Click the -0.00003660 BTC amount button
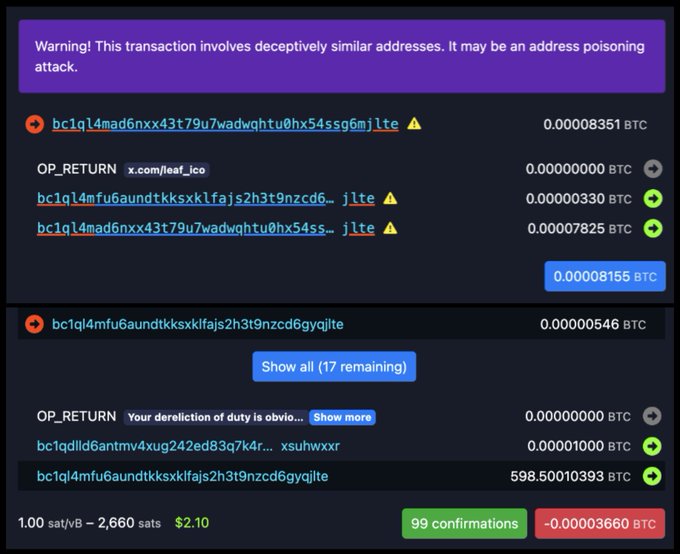The image size is (680, 554). [600, 524]
